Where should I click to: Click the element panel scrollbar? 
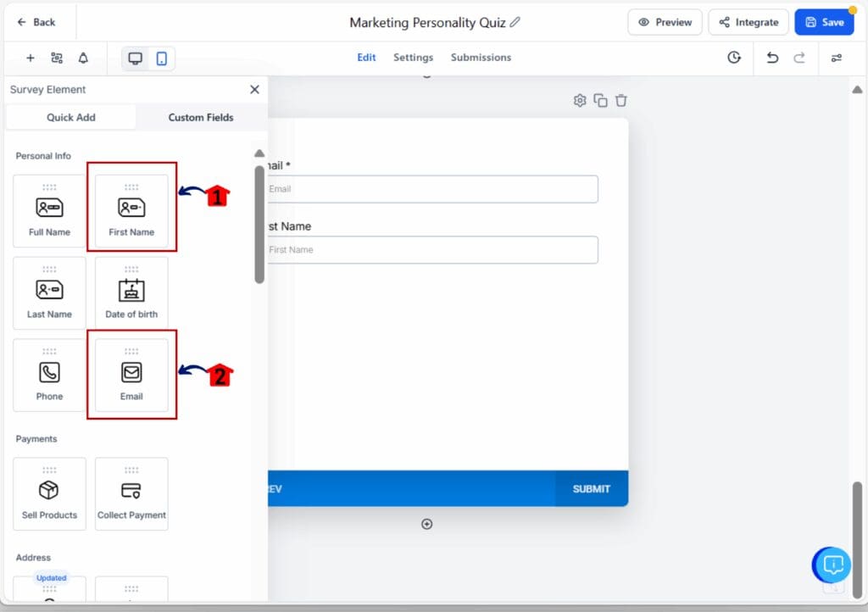pyautogui.click(x=259, y=224)
